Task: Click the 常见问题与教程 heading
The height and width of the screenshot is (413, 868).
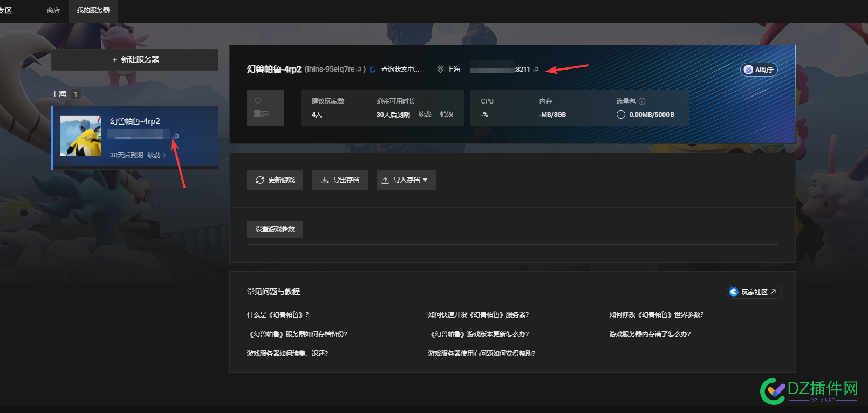Action: tap(274, 292)
